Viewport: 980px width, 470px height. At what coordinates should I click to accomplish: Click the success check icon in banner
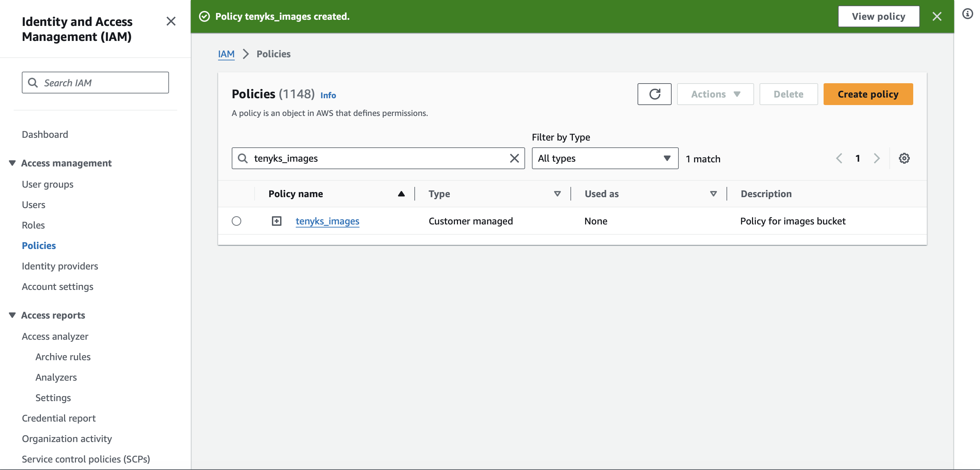205,16
